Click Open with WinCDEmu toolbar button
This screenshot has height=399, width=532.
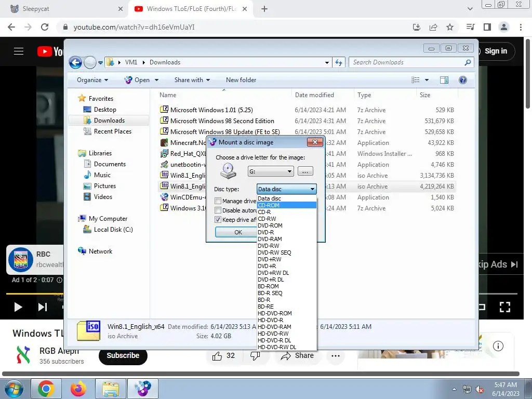click(137, 80)
